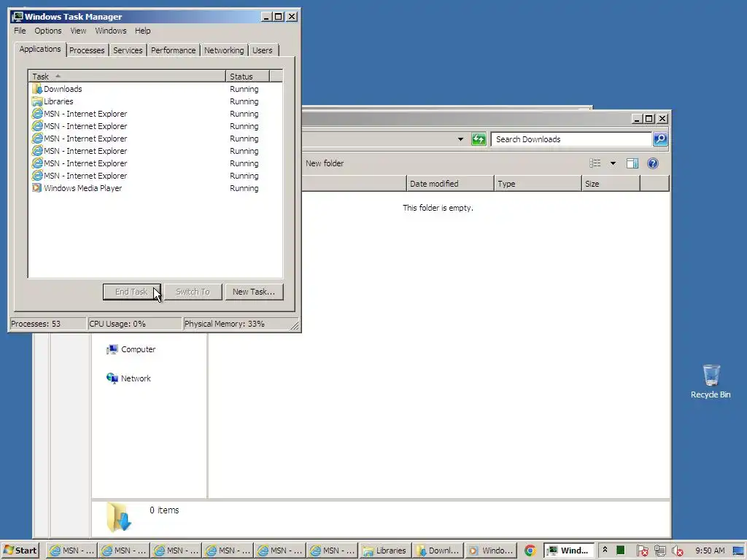The height and width of the screenshot is (560, 747).
Task: Click the green CPU meter tray icon
Action: [x=620, y=551]
